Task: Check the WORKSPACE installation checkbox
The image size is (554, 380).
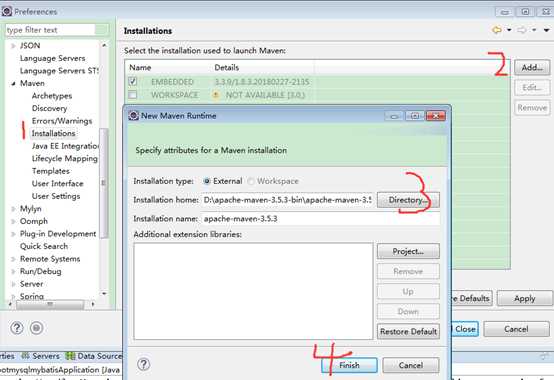Action: (133, 95)
